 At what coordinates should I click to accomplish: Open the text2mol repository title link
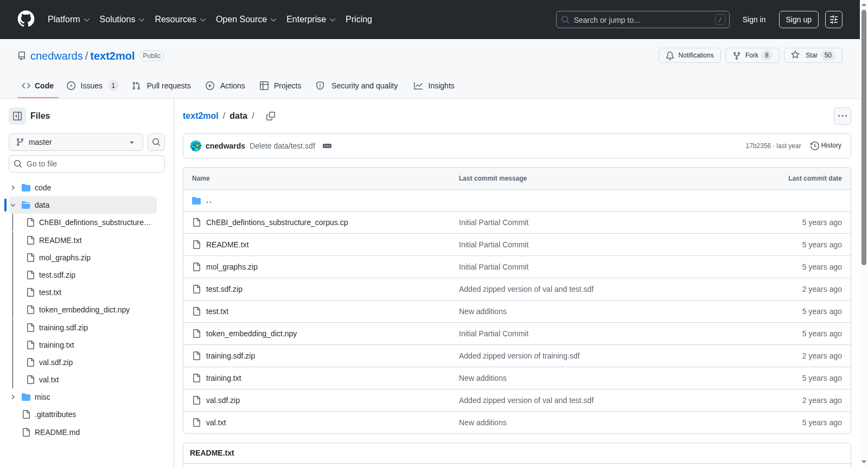tap(112, 56)
